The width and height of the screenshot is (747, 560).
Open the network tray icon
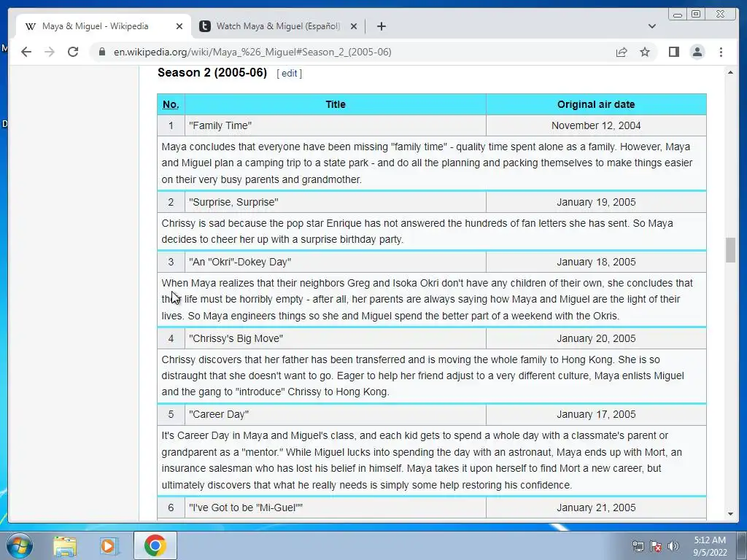point(638,546)
